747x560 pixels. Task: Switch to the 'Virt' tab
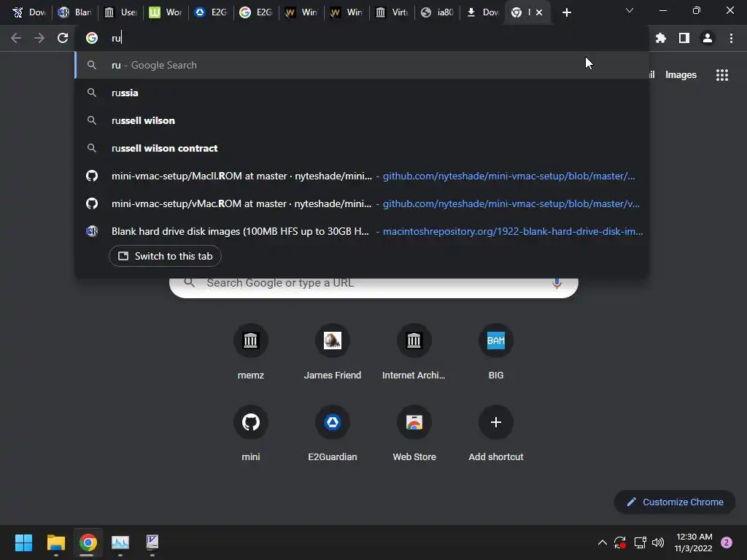pyautogui.click(x=392, y=12)
